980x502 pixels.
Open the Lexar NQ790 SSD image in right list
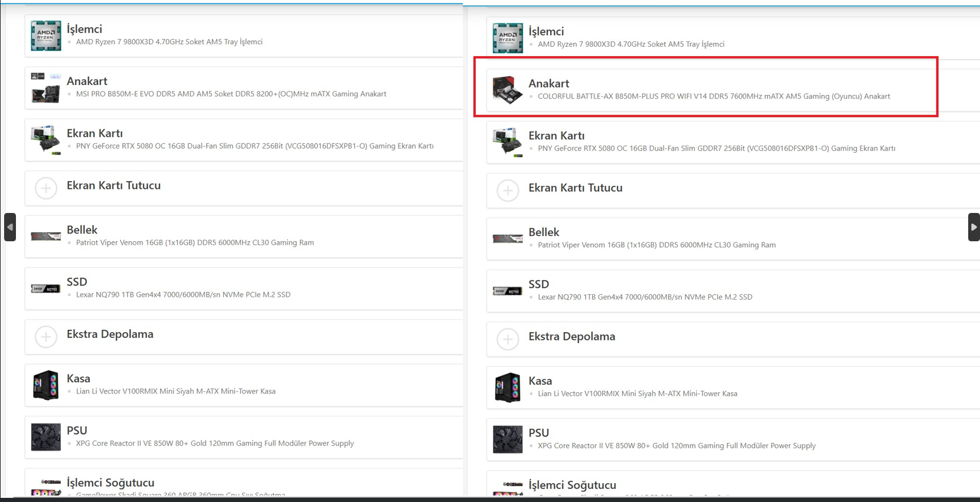click(508, 291)
